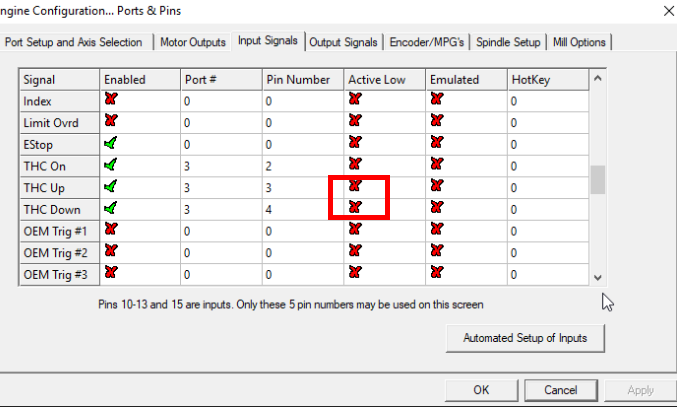Open the Spindle Setup tab
This screenshot has height=407, width=677.
tap(507, 42)
